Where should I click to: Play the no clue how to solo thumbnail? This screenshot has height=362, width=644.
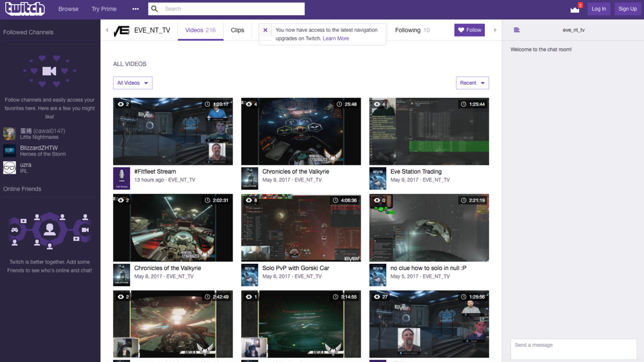429,228
